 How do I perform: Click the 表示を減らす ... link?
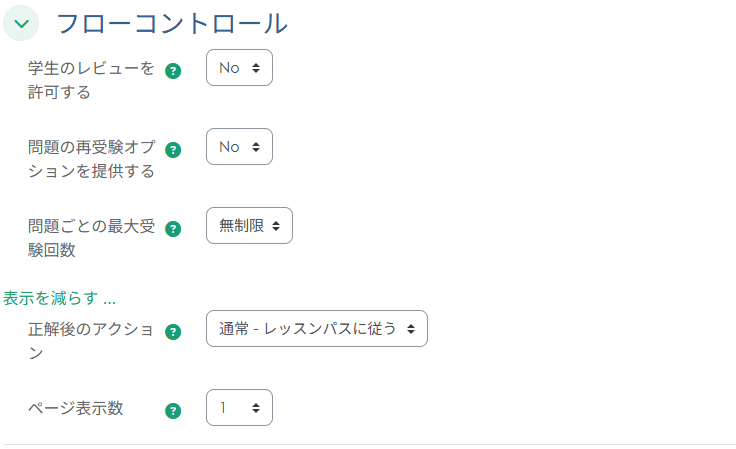[60, 298]
